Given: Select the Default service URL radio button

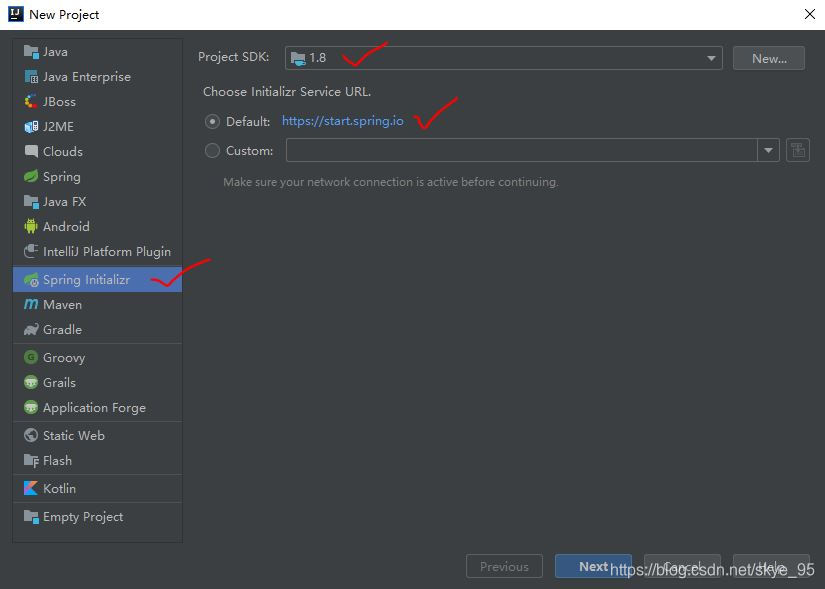Looking at the screenshot, I should [x=212, y=122].
